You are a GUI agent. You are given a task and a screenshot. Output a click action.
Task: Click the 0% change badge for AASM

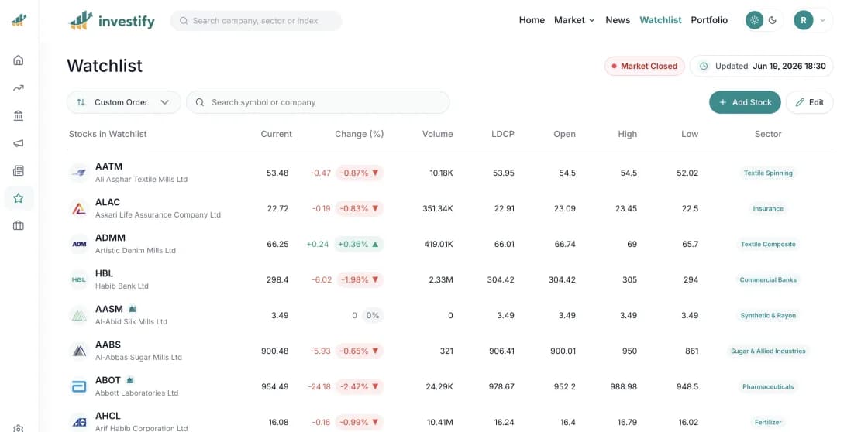pyautogui.click(x=373, y=315)
